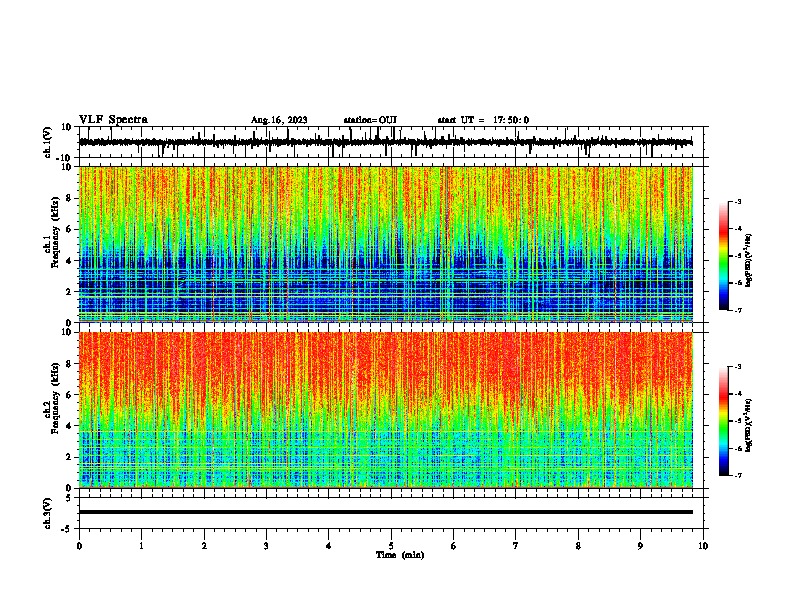Click the '-7' label on ch.1 color scale
The width and height of the screenshot is (792, 612).
click(x=737, y=310)
